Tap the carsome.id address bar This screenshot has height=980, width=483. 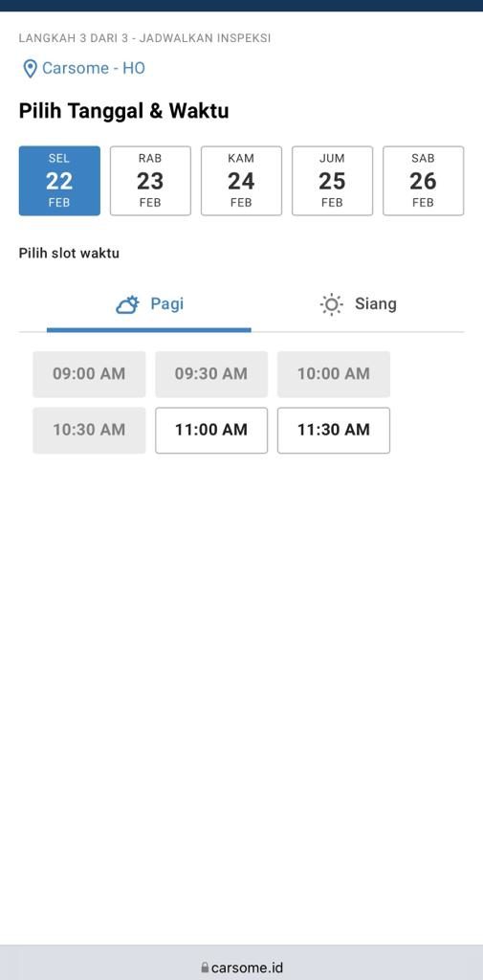coord(241,967)
